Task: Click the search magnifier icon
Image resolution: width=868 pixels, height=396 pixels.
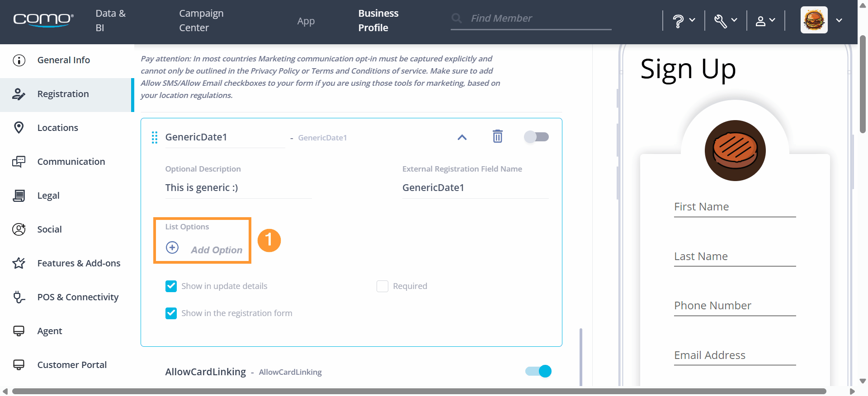Action: coord(457,18)
